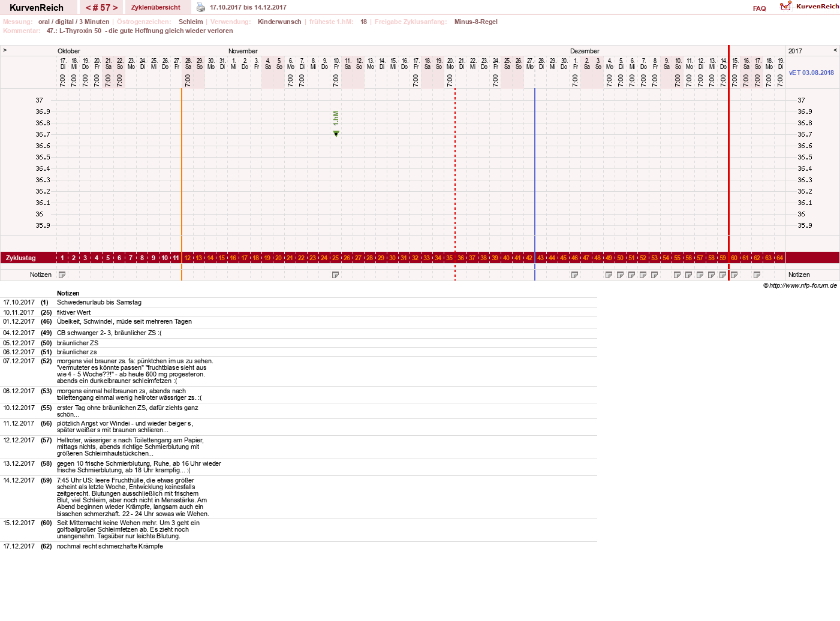Click the 07.12.2017 note entry date
Viewport: 840px width, 621px height.
tap(19, 361)
